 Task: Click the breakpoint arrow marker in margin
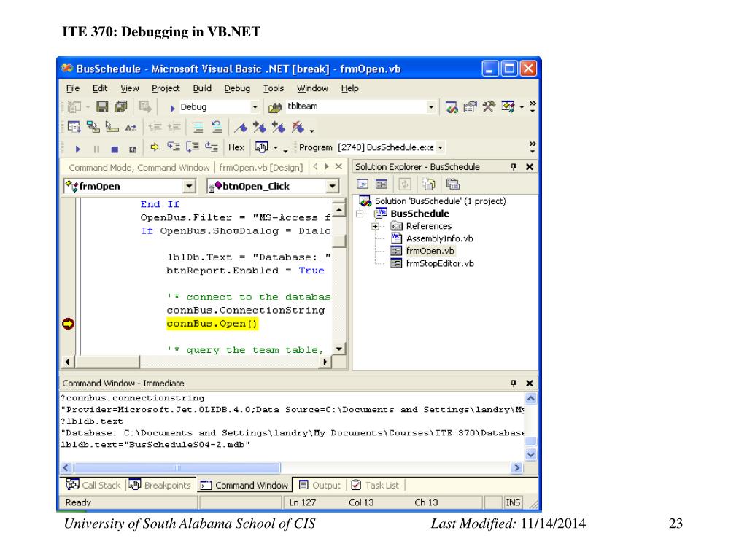click(x=68, y=324)
